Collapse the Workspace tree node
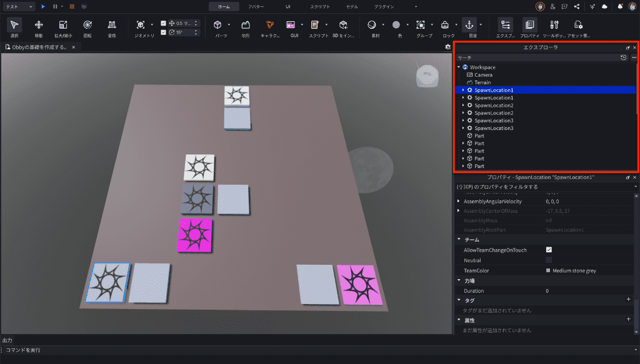640x364 pixels. tap(459, 67)
